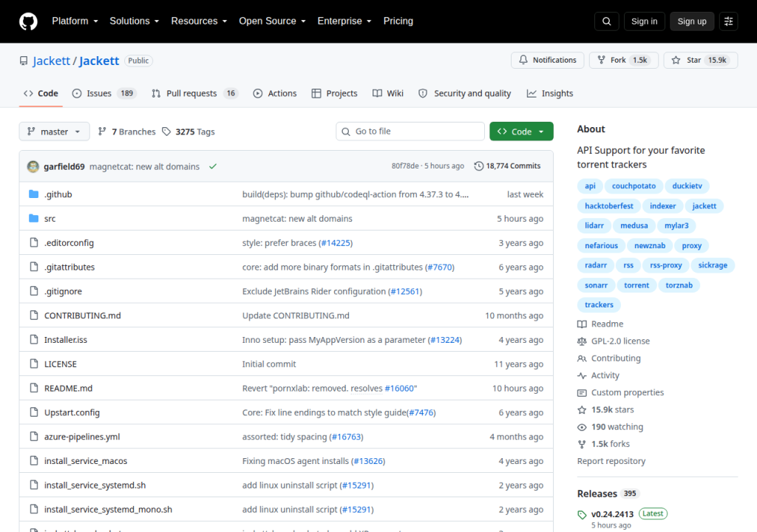This screenshot has width=757, height=532.
Task: Expand the Platform menu
Action: (x=75, y=21)
